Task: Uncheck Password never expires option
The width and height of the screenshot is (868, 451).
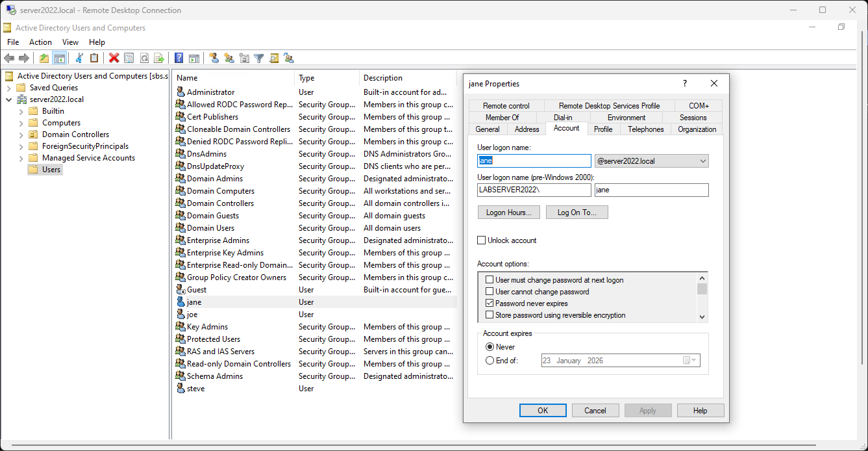Action: pos(490,303)
